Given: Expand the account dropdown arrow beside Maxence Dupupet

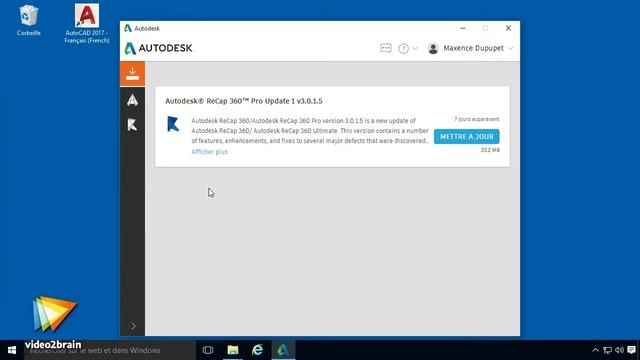Looking at the screenshot, I should 510,49.
